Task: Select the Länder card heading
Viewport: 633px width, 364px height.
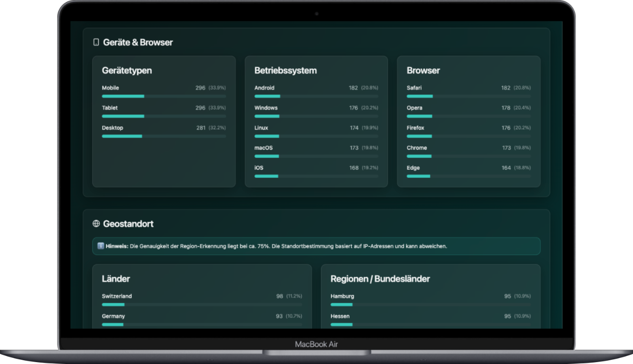Action: pyautogui.click(x=116, y=279)
